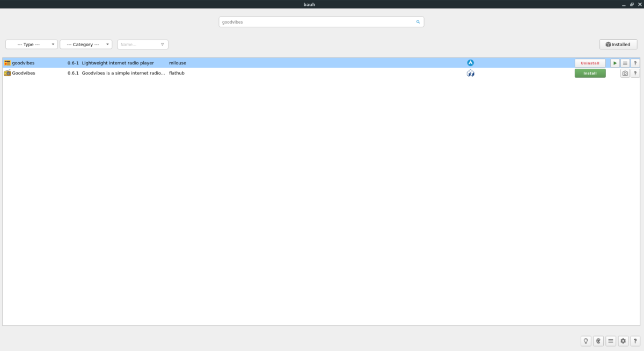Expand the Type filter dropdown
The height and width of the screenshot is (351, 644).
coord(32,45)
